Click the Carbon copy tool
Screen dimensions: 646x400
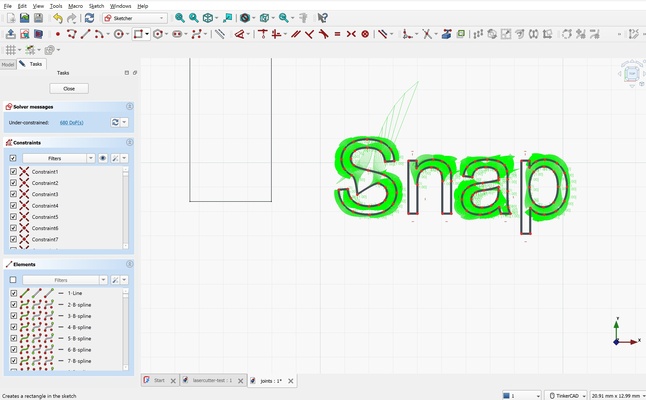(461, 34)
